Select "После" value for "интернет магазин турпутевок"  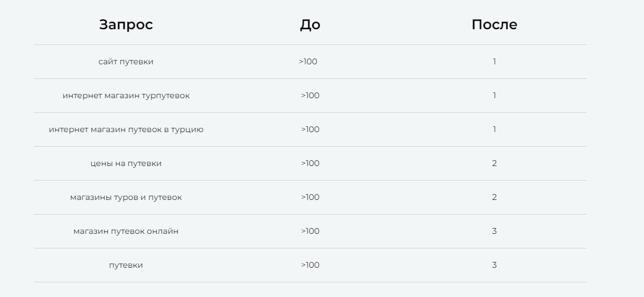point(494,95)
